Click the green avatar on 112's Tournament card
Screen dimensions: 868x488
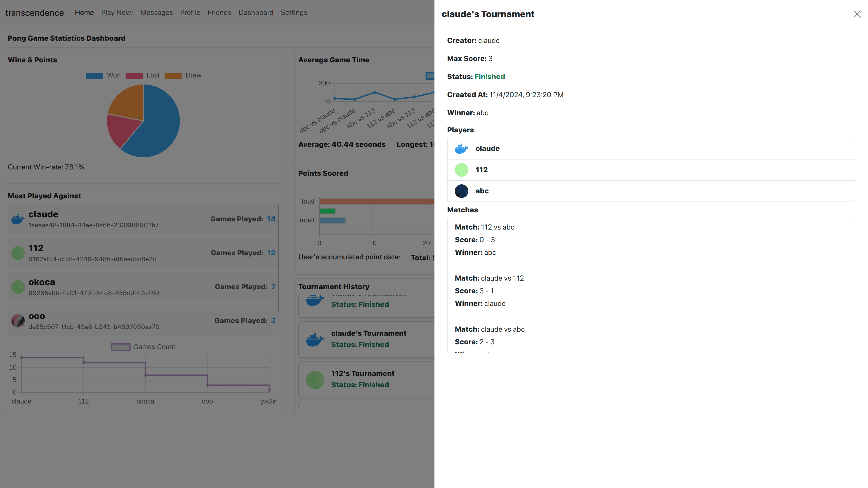[x=315, y=380]
